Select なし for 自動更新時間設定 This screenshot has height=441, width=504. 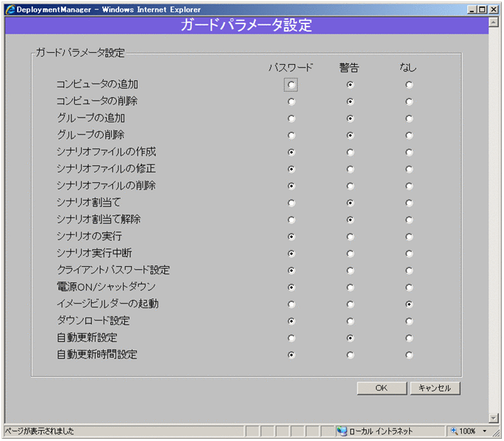409,355
